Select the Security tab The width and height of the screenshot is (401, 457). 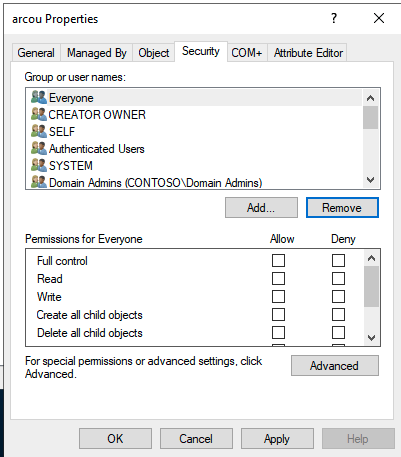click(x=201, y=51)
